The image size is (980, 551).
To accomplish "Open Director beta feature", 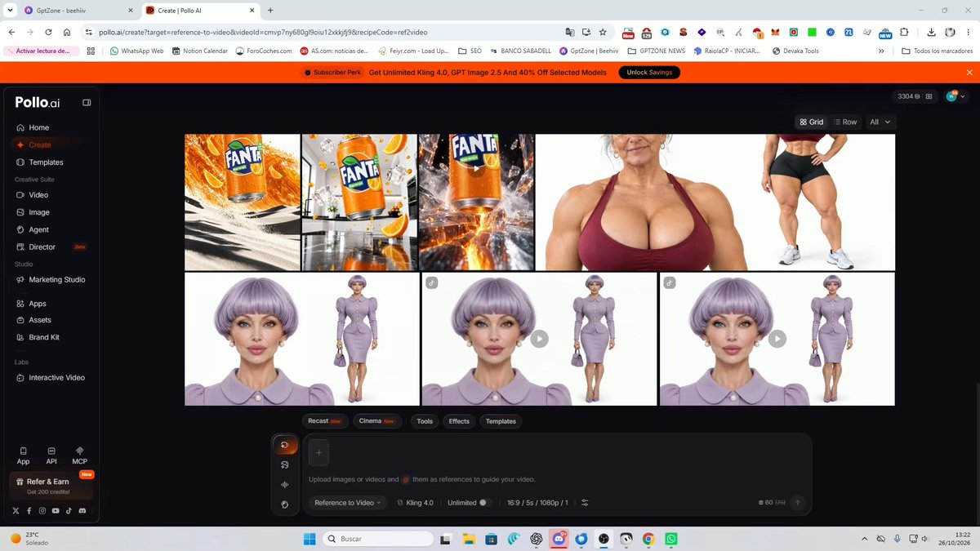I will pos(50,247).
